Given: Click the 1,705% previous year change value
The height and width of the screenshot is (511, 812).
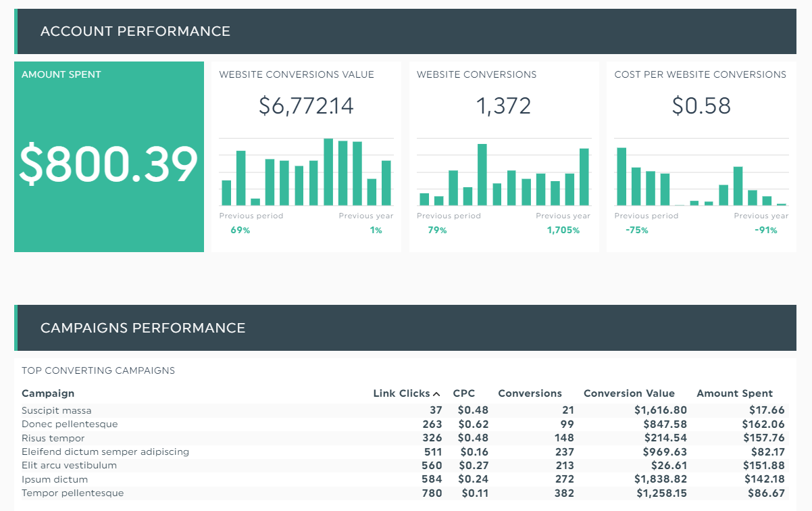Looking at the screenshot, I should (x=564, y=230).
